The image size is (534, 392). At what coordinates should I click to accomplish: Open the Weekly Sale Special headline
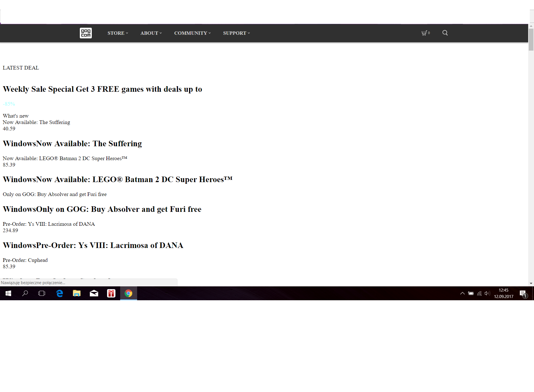[x=102, y=89]
